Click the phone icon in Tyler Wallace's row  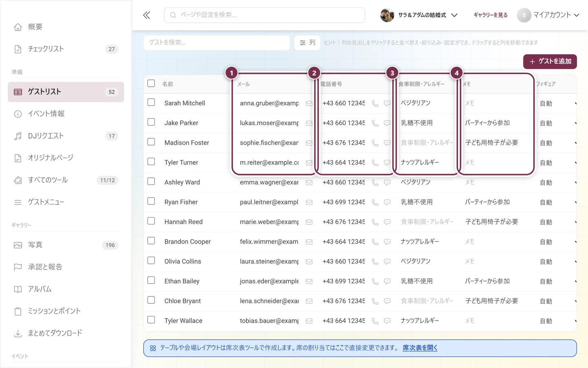tap(375, 321)
